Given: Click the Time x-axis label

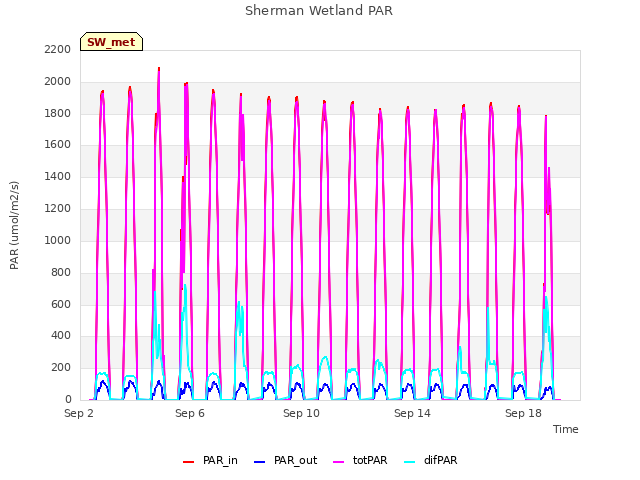Looking at the screenshot, I should coord(566,429).
